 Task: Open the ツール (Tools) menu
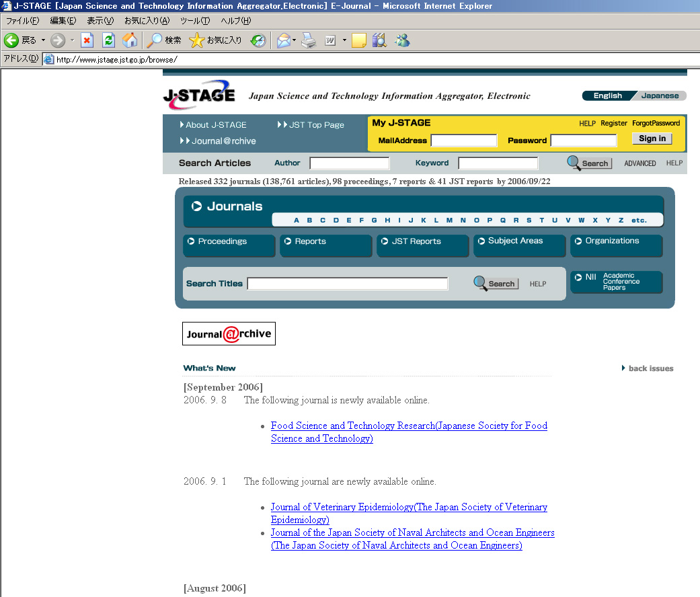pos(194,21)
